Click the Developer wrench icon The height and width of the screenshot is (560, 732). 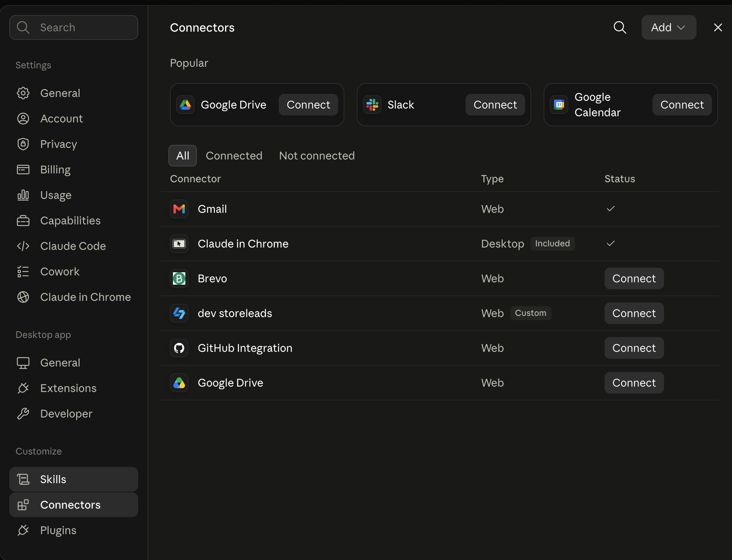coord(23,414)
